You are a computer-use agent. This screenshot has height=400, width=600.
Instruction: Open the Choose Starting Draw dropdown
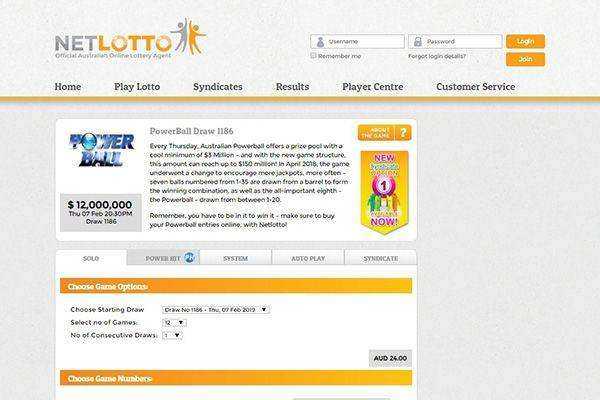coord(216,310)
